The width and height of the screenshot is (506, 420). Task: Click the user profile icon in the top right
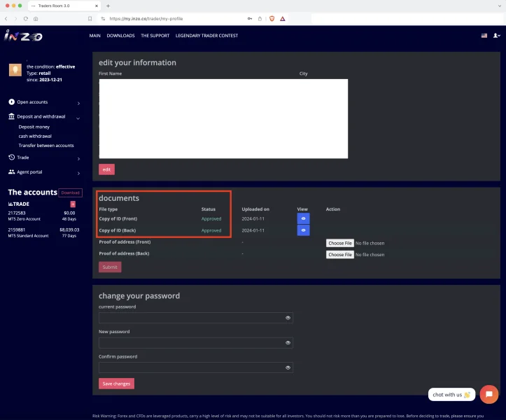pos(496,35)
